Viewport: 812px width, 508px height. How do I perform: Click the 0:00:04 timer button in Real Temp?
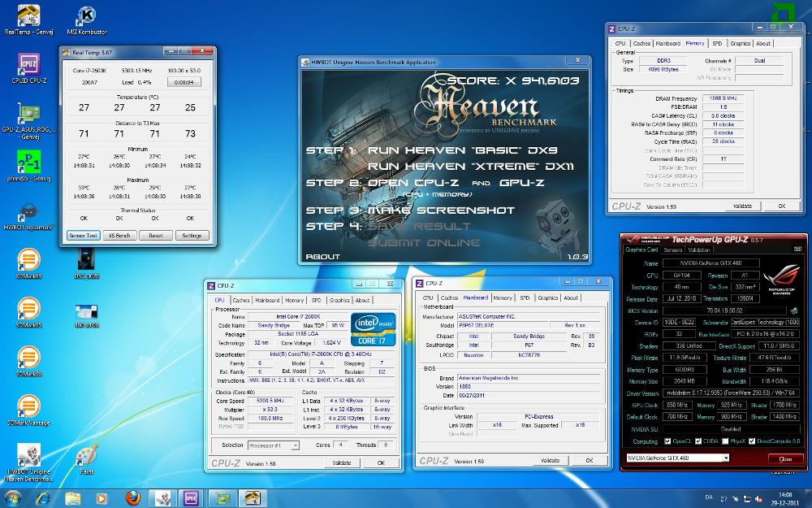[184, 82]
